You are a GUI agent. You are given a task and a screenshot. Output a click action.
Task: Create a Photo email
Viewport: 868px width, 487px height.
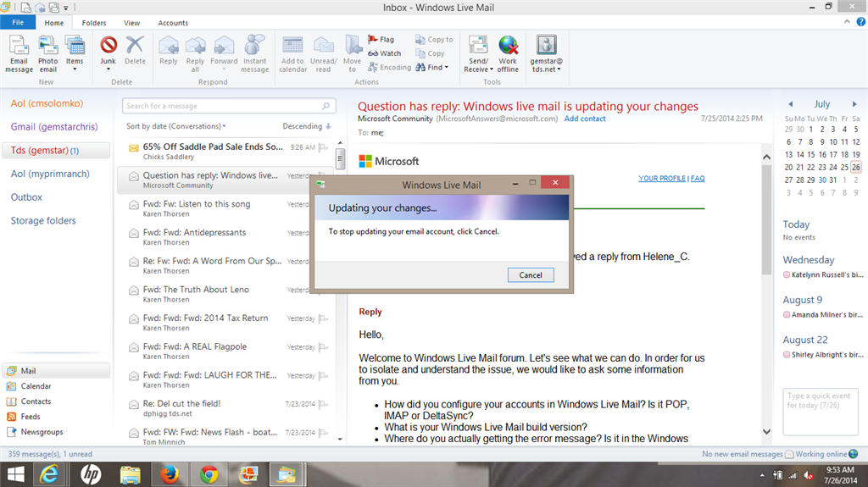(47, 53)
